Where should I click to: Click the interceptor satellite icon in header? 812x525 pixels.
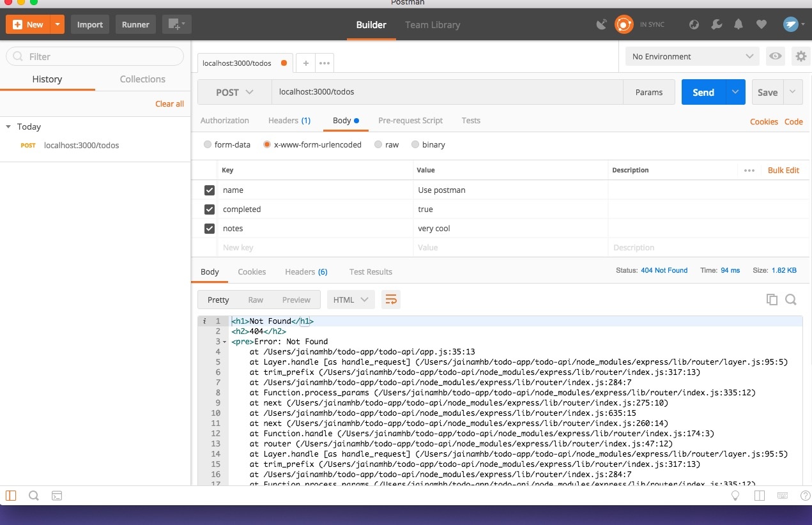coord(601,25)
